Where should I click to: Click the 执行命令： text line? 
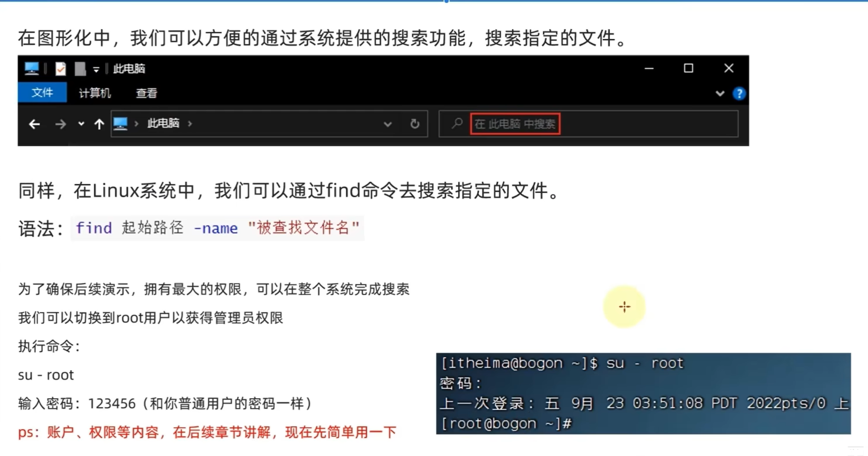point(49,346)
